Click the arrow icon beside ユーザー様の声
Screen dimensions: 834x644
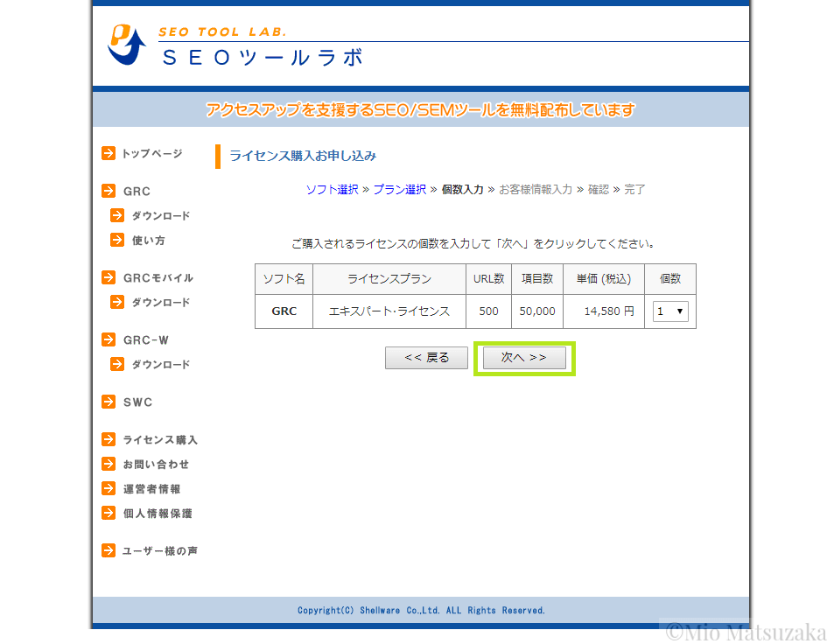pyautogui.click(x=109, y=550)
